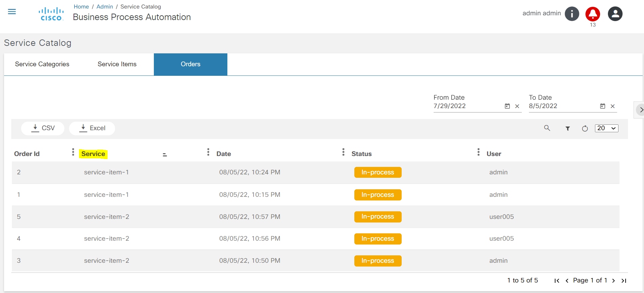Screen dimensions: 644x293
Task: Download orders as CSV
Action: click(43, 128)
